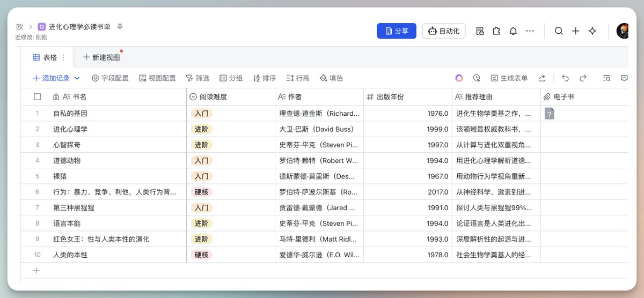The height and width of the screenshot is (298, 644).
Task: Open 字段配置 field configuration
Action: [x=110, y=78]
